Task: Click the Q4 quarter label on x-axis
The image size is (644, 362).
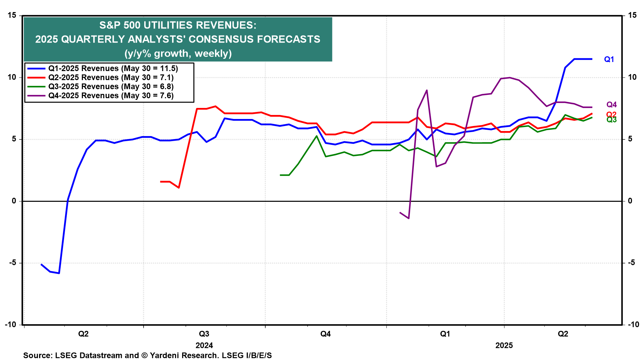Action: [x=325, y=334]
